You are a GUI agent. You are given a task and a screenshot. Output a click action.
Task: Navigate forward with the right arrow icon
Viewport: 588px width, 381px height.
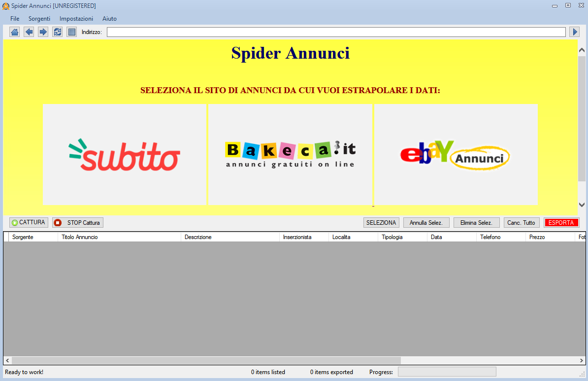[43, 32]
